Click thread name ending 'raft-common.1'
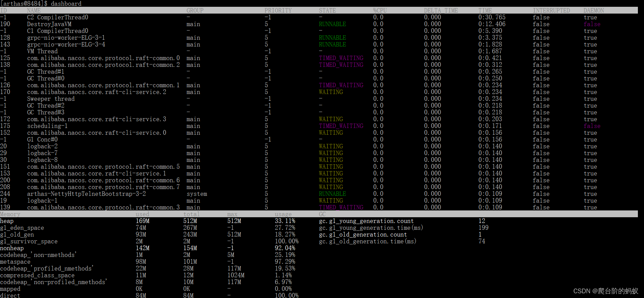This screenshot has width=644, height=298. tap(103, 85)
